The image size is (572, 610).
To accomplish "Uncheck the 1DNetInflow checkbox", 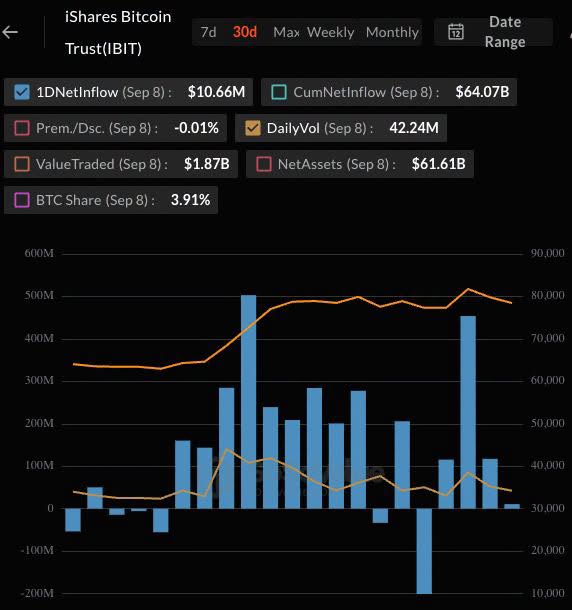I will 21,92.
